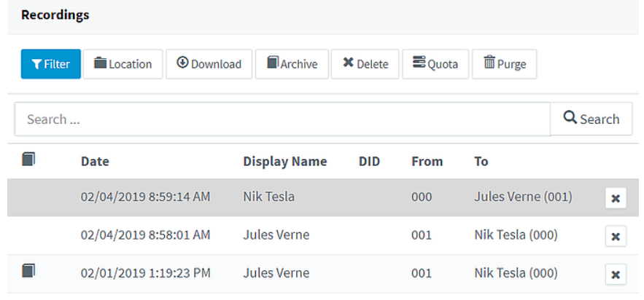Remove the 8:58:01 AM Jules Verne recording
Image resolution: width=644 pixels, height=300 pixels.
click(x=616, y=236)
